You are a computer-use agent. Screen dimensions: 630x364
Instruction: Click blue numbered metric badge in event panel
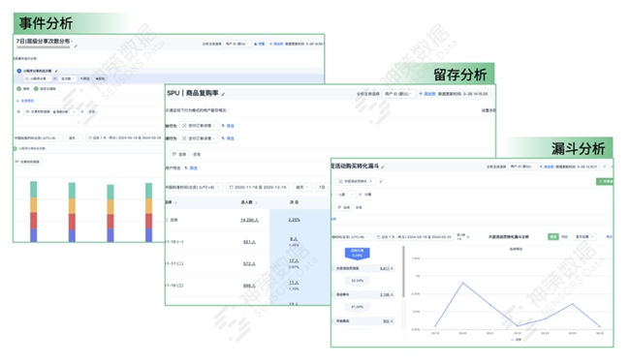[18, 71]
